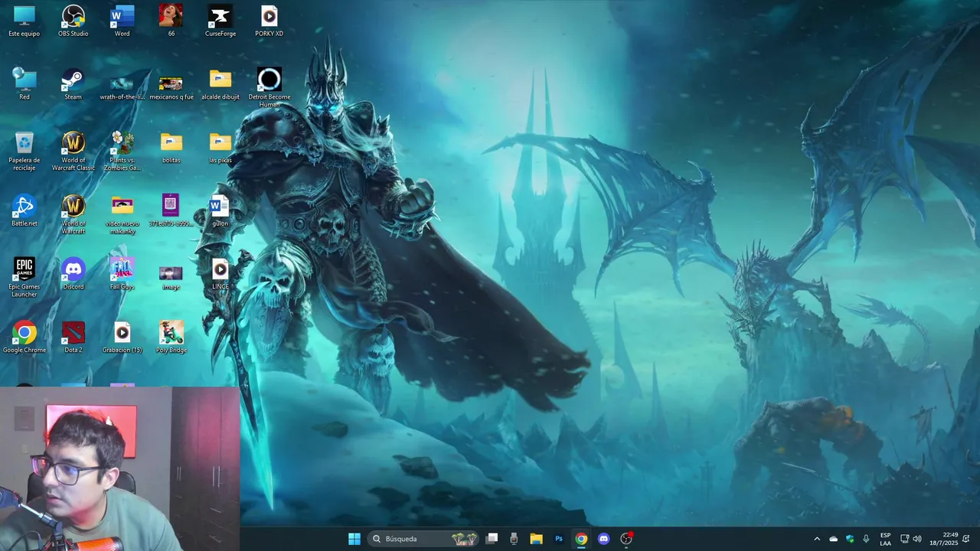Open network settings from the tray

(x=904, y=539)
